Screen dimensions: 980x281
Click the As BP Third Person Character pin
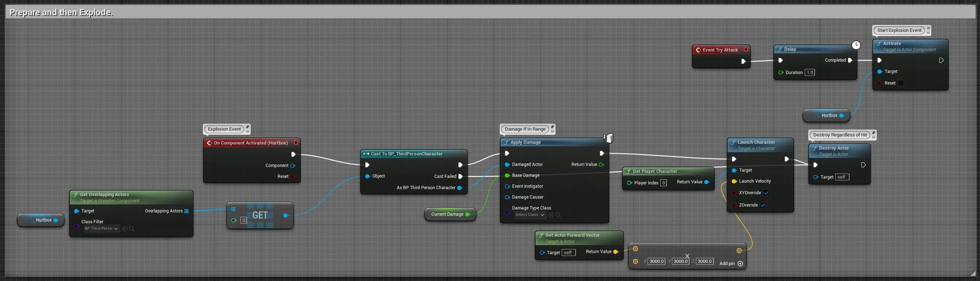459,188
